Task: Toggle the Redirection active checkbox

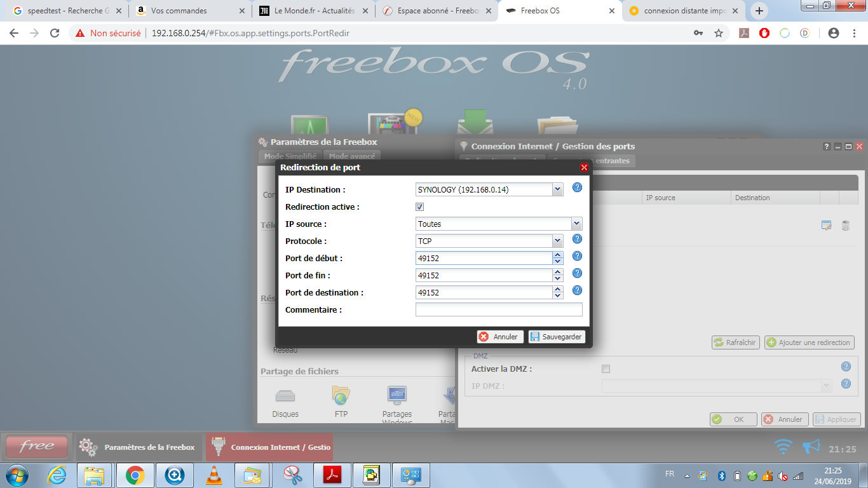Action: click(419, 207)
